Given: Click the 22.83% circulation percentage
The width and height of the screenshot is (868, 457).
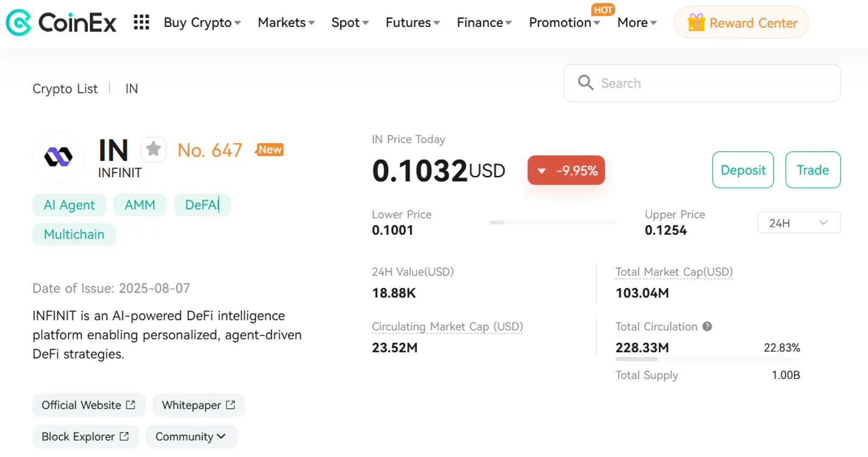Looking at the screenshot, I should click(782, 348).
